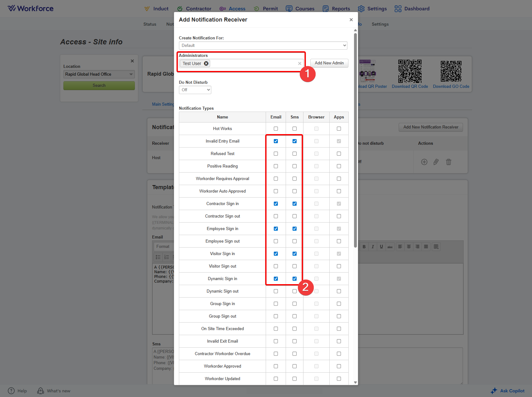Toggle bold formatting in email editor
This screenshot has width=532, height=397.
click(x=364, y=247)
